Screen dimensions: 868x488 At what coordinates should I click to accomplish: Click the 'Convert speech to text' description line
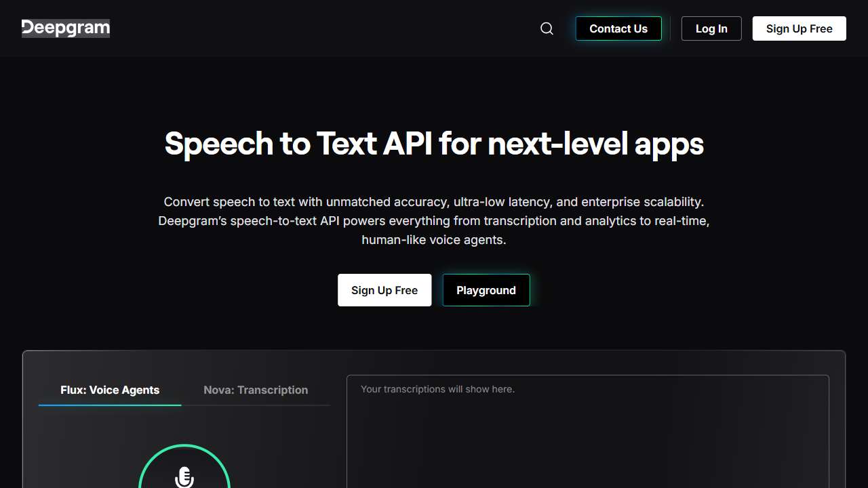(x=434, y=202)
